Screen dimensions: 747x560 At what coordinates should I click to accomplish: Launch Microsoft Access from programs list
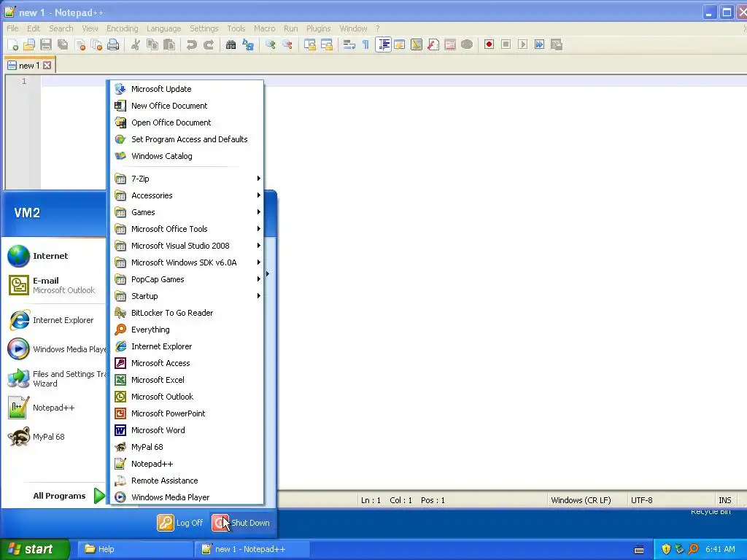(187, 363)
